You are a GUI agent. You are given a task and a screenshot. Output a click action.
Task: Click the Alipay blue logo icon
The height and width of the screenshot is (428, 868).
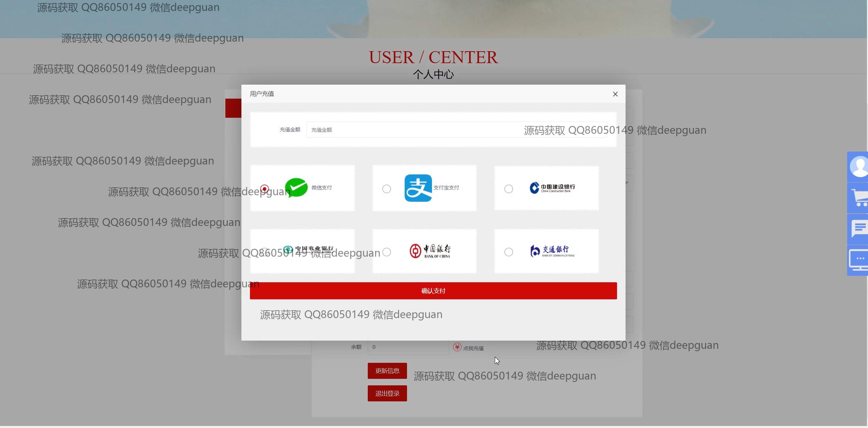[418, 188]
